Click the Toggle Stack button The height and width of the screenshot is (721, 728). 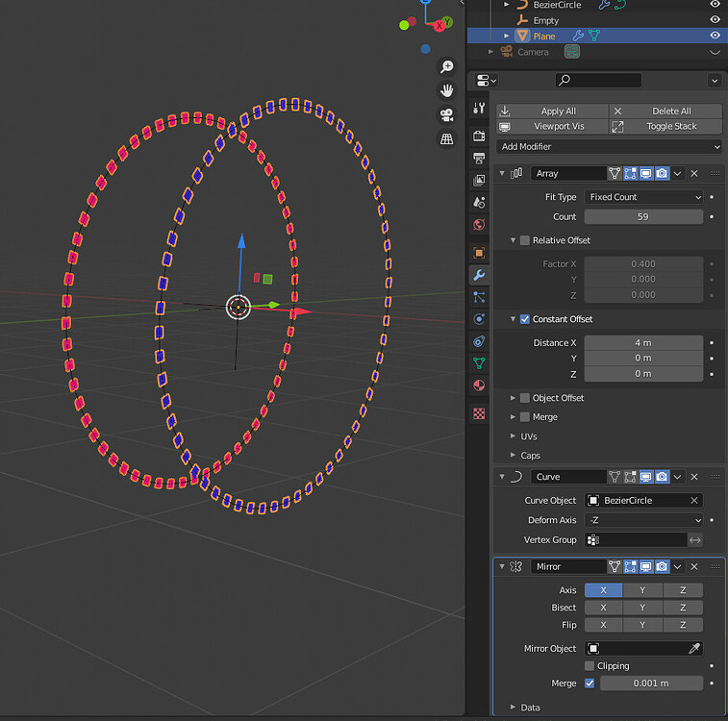tap(665, 126)
